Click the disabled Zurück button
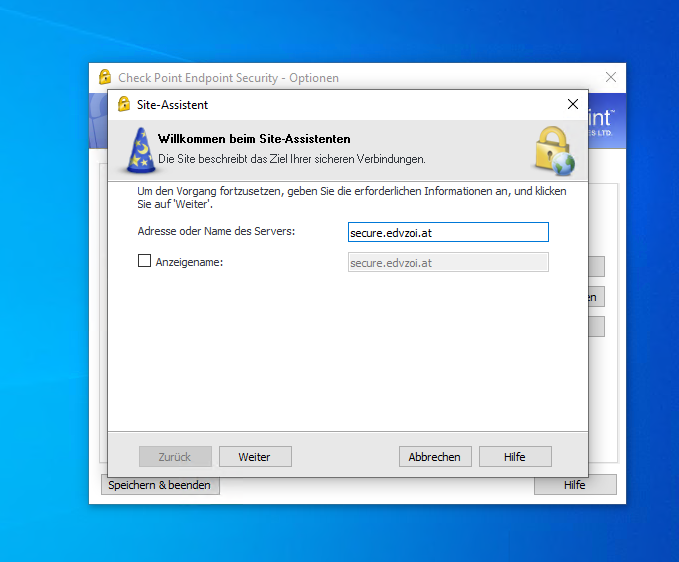Viewport: 679px width, 562px height. (175, 457)
